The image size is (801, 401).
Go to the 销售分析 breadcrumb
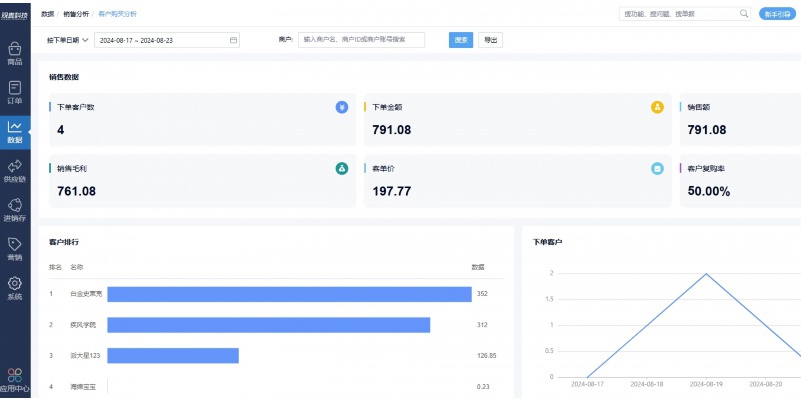(76, 14)
